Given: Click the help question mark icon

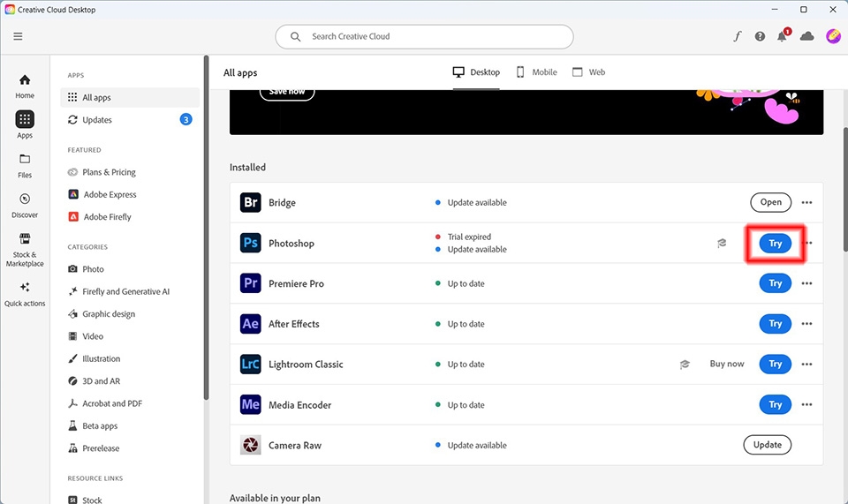Looking at the screenshot, I should pyautogui.click(x=760, y=36).
